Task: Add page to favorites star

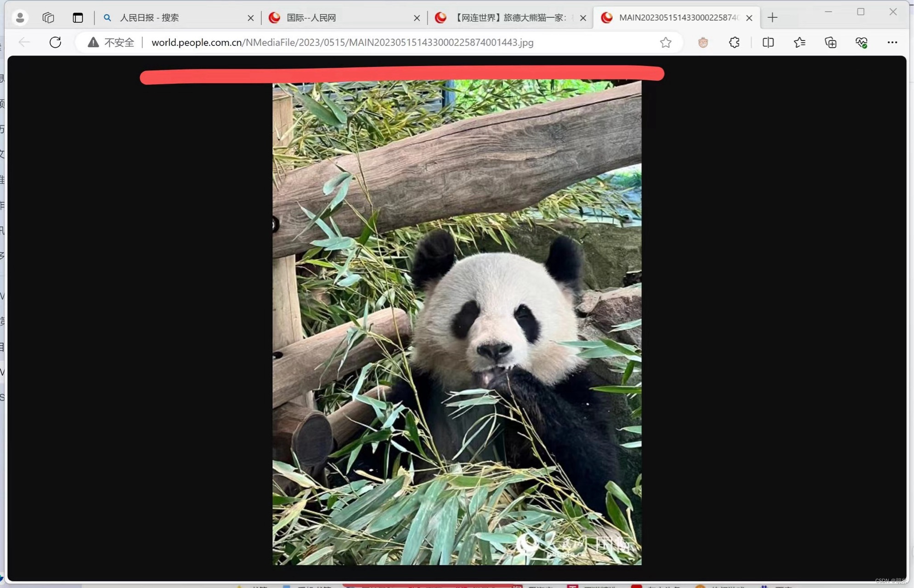Action: [x=666, y=42]
